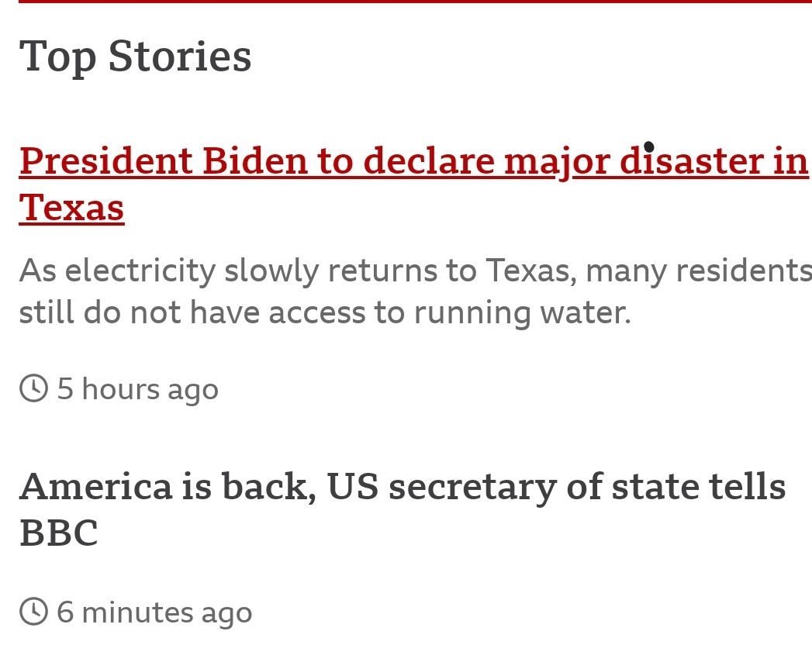Click the underlined word "Texas" on the headline's second line
This screenshot has width=812, height=669.
71,208
